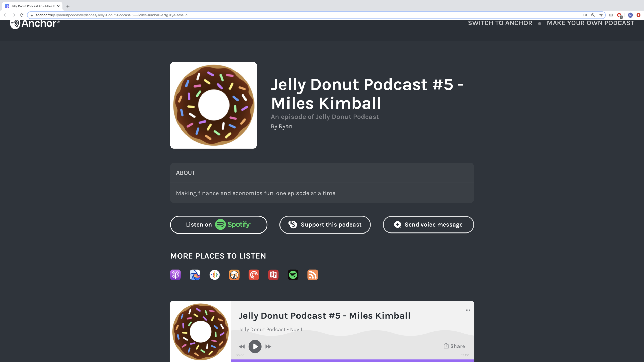Open the Jelly Donut Podcast show link
This screenshot has height=362, width=644.
pyautogui.click(x=347, y=117)
